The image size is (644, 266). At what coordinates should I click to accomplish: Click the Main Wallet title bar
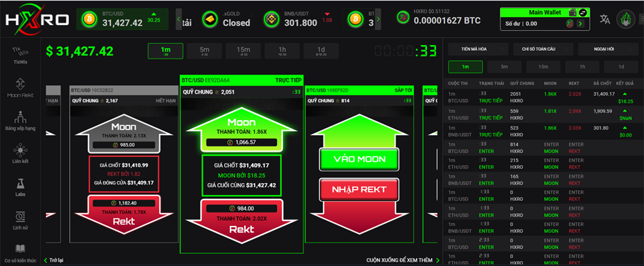tap(545, 13)
